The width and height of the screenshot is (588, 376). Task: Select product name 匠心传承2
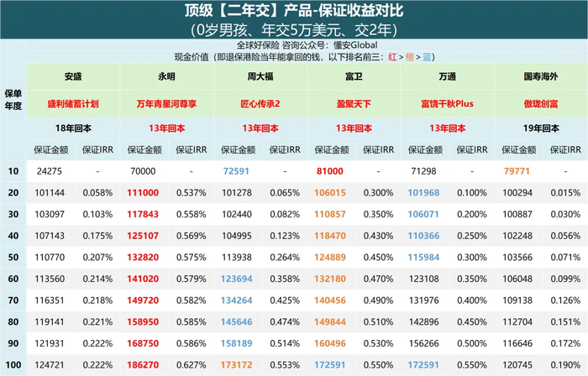tap(260, 104)
